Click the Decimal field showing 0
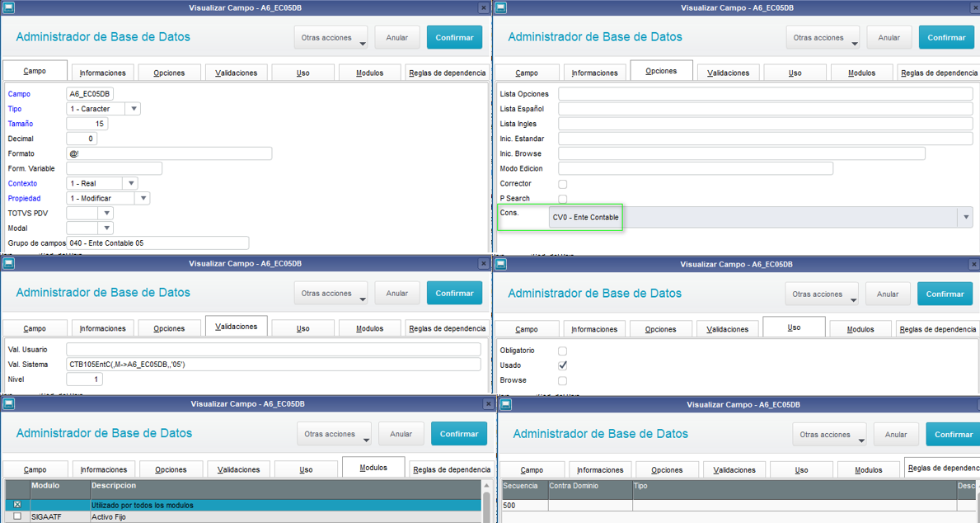980x523 pixels. pyautogui.click(x=82, y=139)
